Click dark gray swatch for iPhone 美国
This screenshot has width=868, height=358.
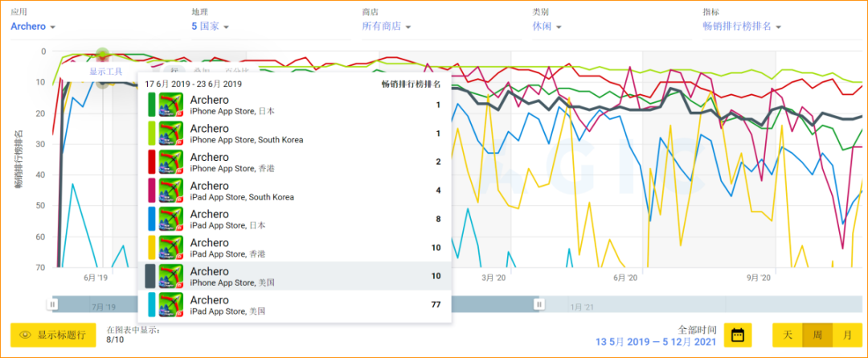pos(150,276)
